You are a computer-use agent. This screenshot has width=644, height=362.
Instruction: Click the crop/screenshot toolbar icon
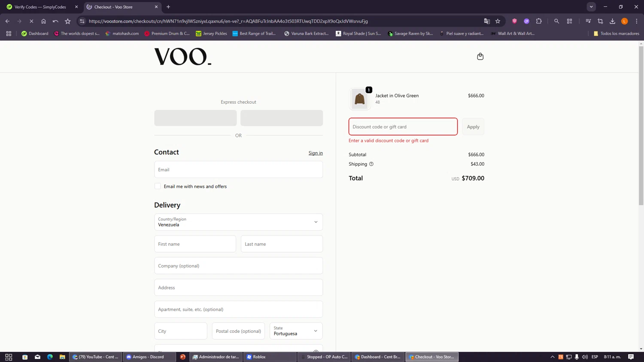click(600, 21)
